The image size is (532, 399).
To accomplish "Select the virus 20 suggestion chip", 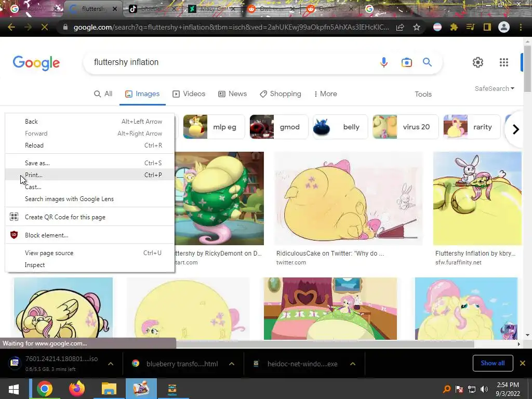I will [405, 127].
